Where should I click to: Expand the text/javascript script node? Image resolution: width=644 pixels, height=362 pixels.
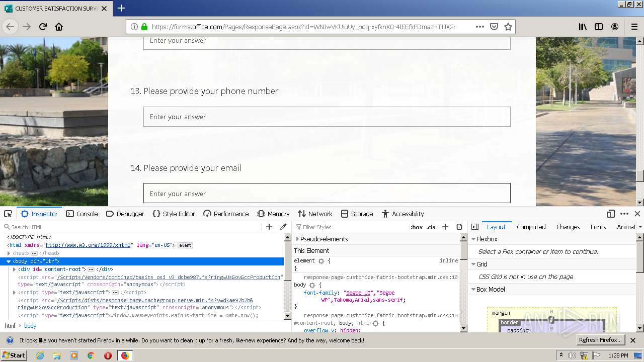[15, 293]
